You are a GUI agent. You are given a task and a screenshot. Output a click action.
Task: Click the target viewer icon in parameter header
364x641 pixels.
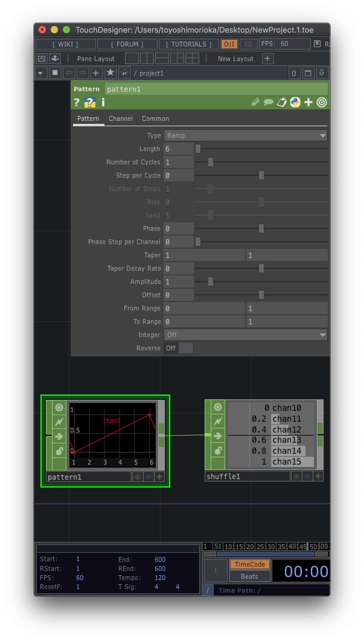(x=322, y=102)
